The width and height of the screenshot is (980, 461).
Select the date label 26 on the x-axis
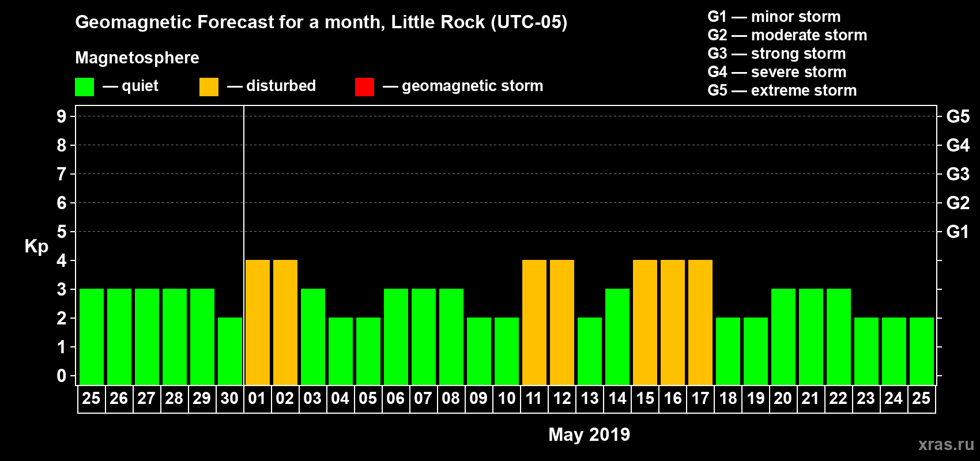[119, 399]
